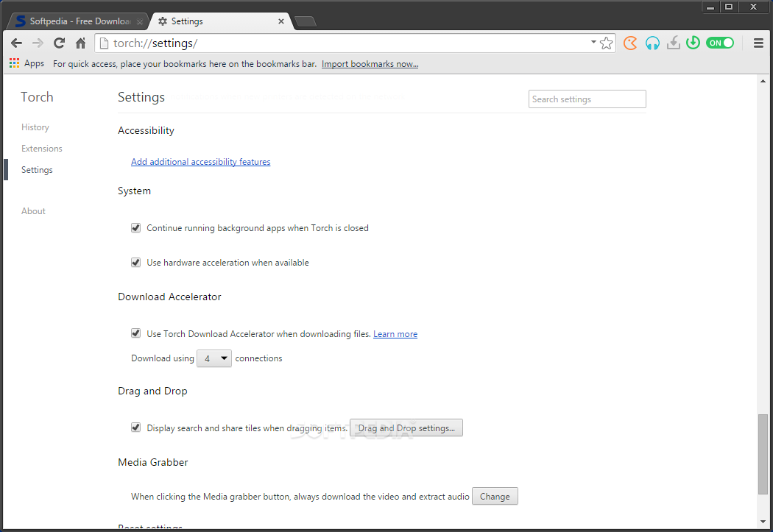Click the Media Grabber download icon
Image resolution: width=773 pixels, height=532 pixels.
tap(673, 43)
